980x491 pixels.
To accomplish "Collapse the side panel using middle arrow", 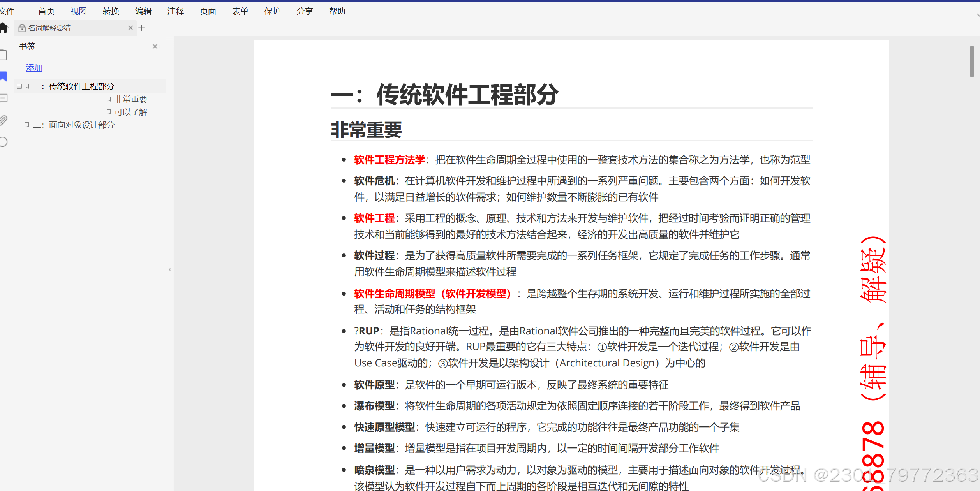I will pos(170,269).
